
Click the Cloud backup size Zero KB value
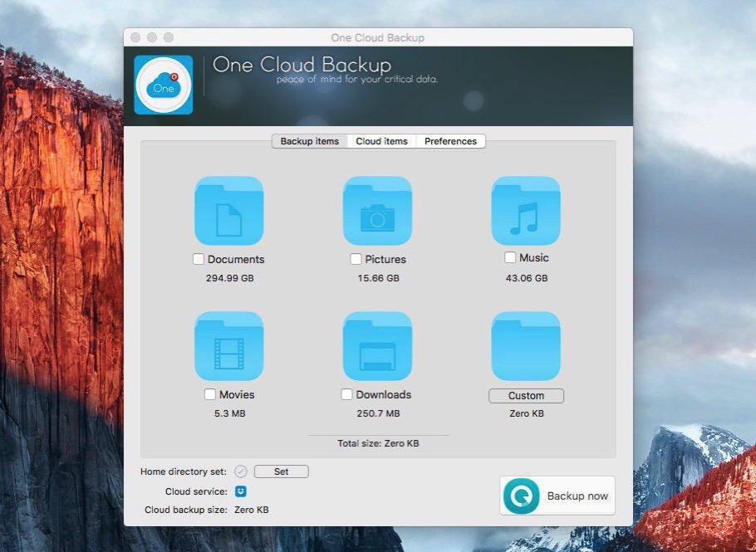pos(252,510)
